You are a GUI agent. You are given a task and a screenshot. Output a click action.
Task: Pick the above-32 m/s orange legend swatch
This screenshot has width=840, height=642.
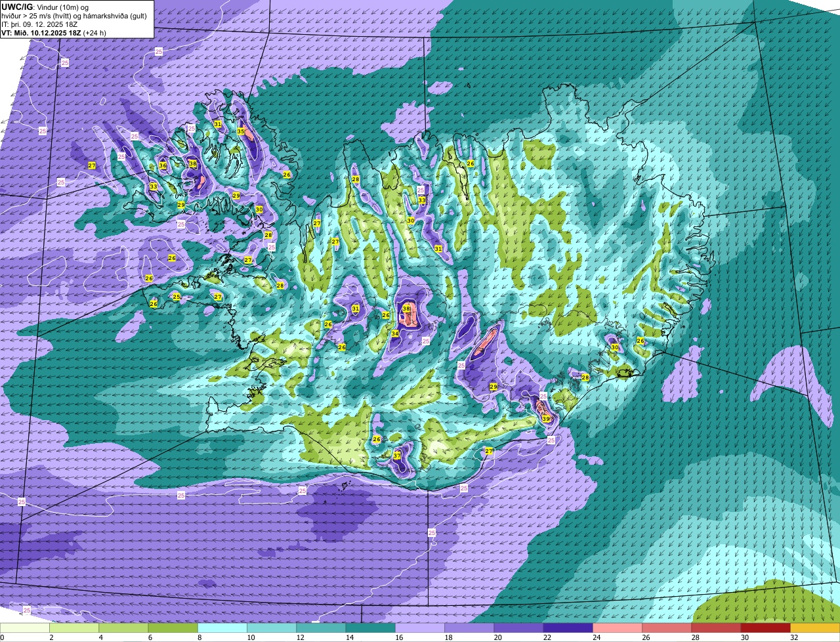coord(816,628)
